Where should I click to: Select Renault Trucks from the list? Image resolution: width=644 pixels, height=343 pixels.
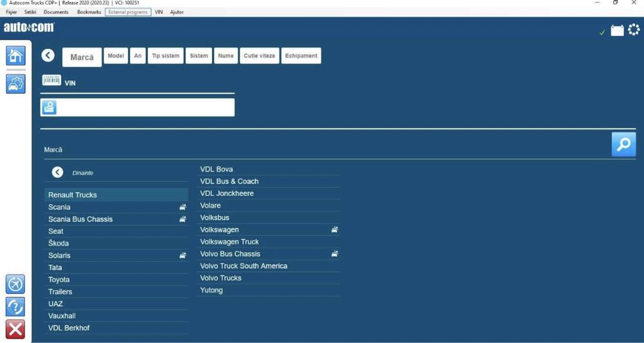tap(116, 195)
